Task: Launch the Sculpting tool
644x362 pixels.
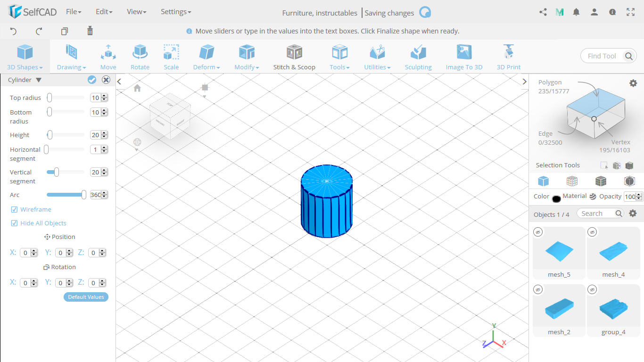Action: (418, 57)
